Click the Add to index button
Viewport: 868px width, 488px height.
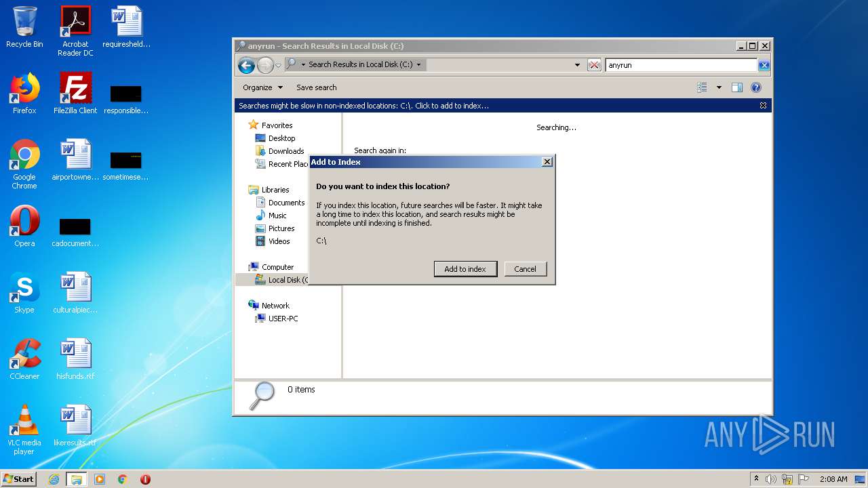point(465,269)
